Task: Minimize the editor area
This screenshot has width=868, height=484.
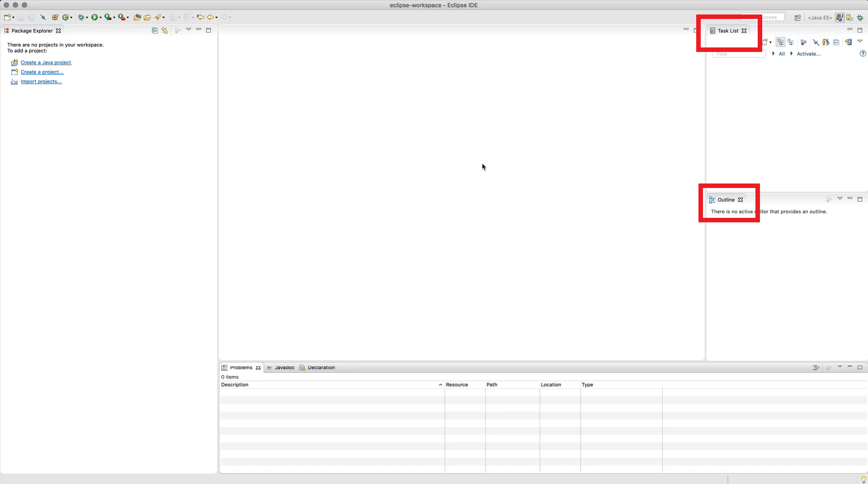Action: 686,29
